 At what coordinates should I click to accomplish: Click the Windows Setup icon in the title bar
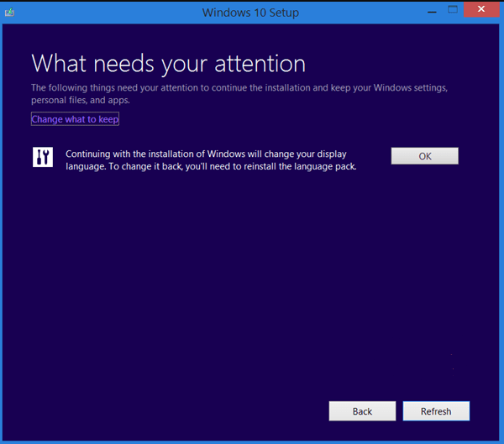(9, 13)
